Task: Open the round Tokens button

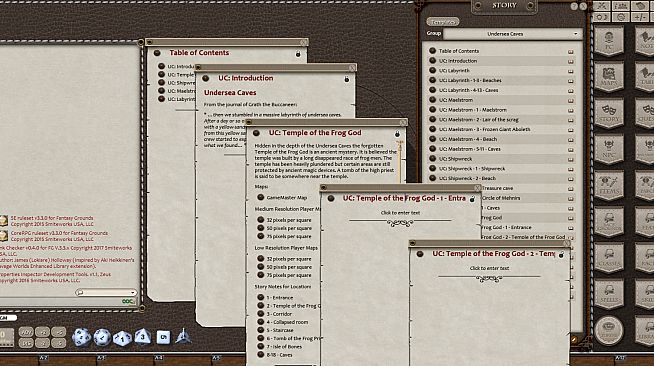Action: 609,330
